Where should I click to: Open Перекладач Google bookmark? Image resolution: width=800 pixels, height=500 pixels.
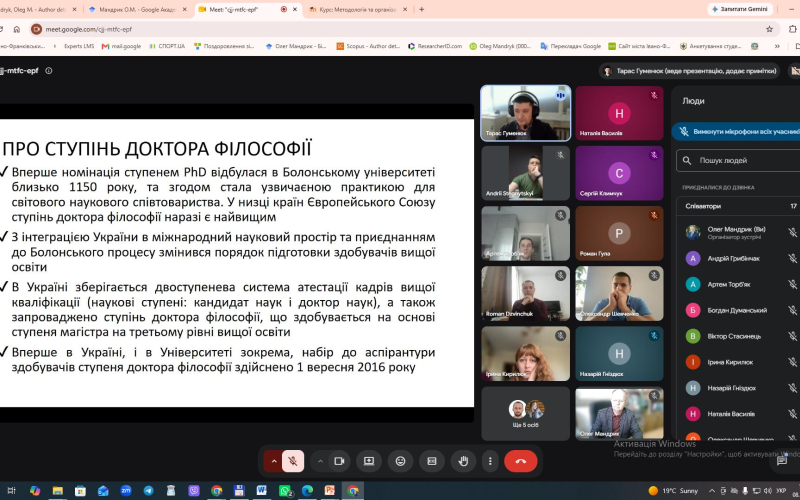[x=570, y=46]
